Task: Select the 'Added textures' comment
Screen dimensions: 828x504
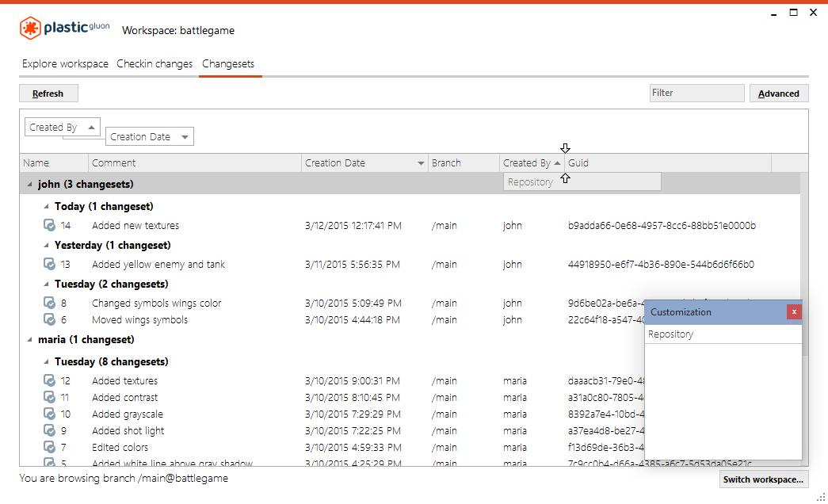Action: pyautogui.click(x=124, y=381)
